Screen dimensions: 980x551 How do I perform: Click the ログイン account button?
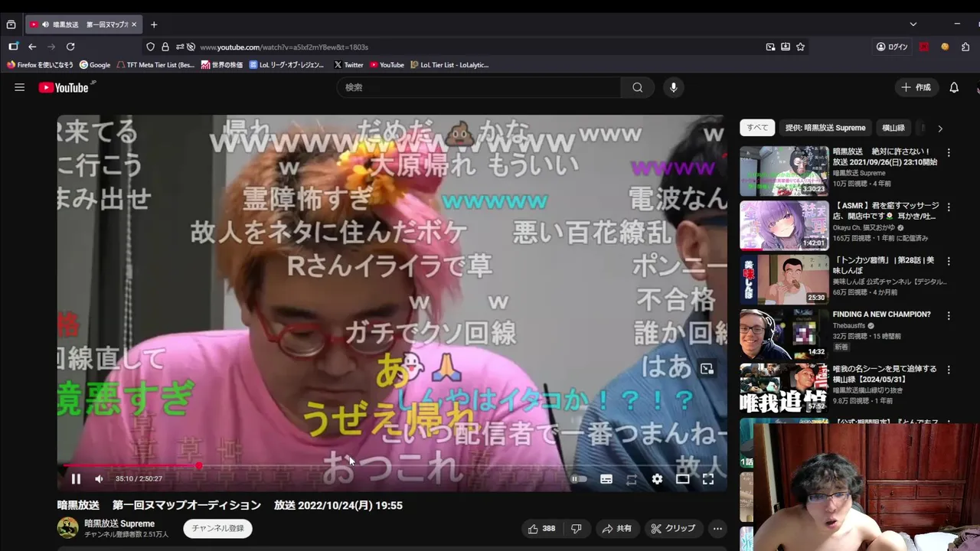[892, 47]
